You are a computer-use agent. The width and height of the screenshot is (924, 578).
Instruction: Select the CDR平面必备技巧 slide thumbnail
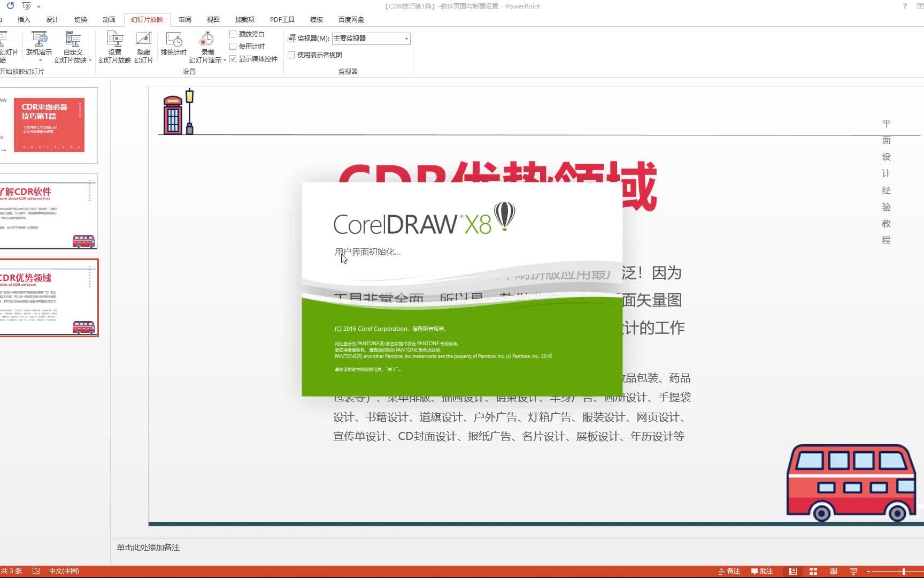(48, 125)
